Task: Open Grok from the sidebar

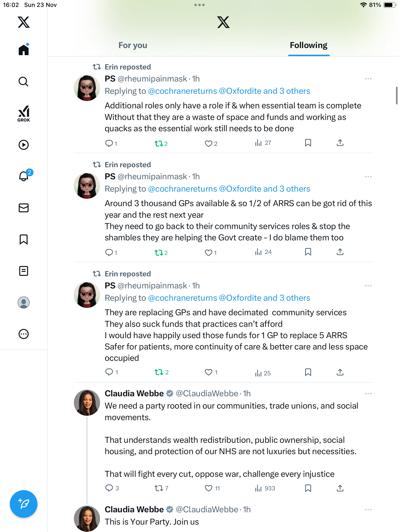Action: (x=24, y=114)
